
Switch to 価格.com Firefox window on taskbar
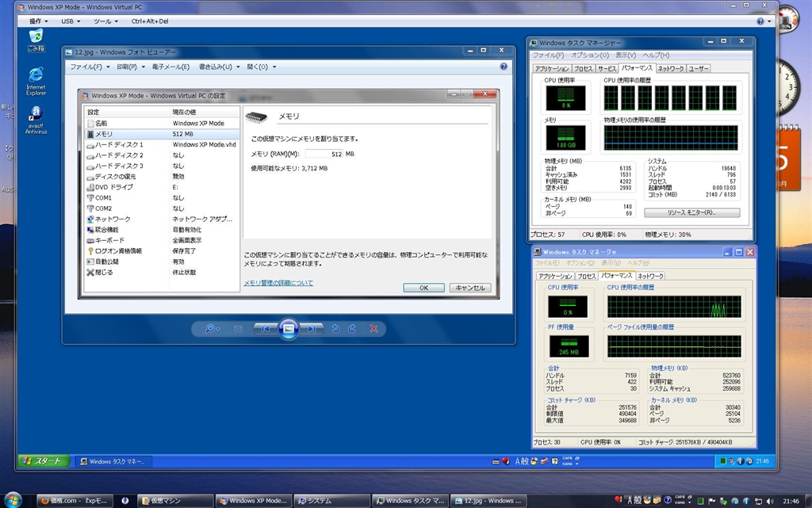(x=75, y=501)
